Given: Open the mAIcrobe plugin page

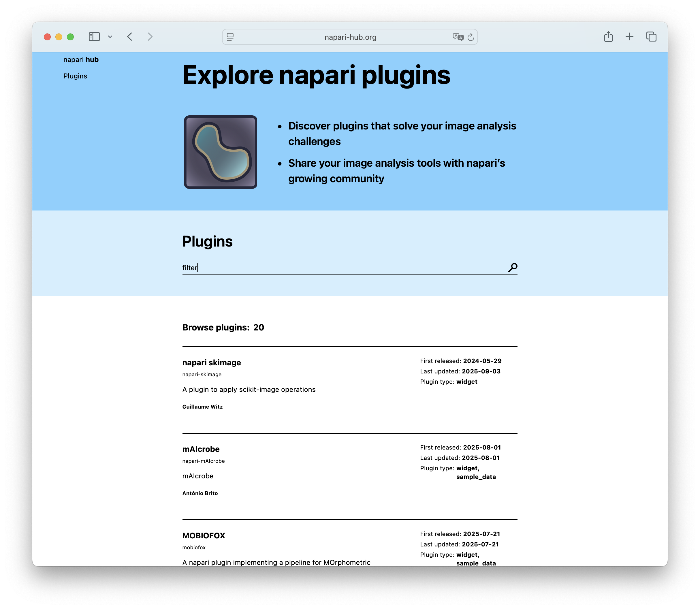Looking at the screenshot, I should coord(201,449).
